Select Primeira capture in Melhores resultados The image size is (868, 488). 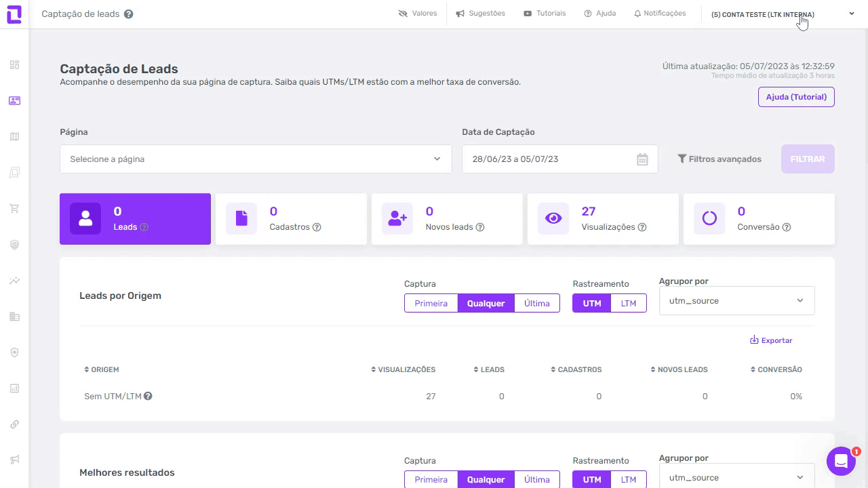431,479
